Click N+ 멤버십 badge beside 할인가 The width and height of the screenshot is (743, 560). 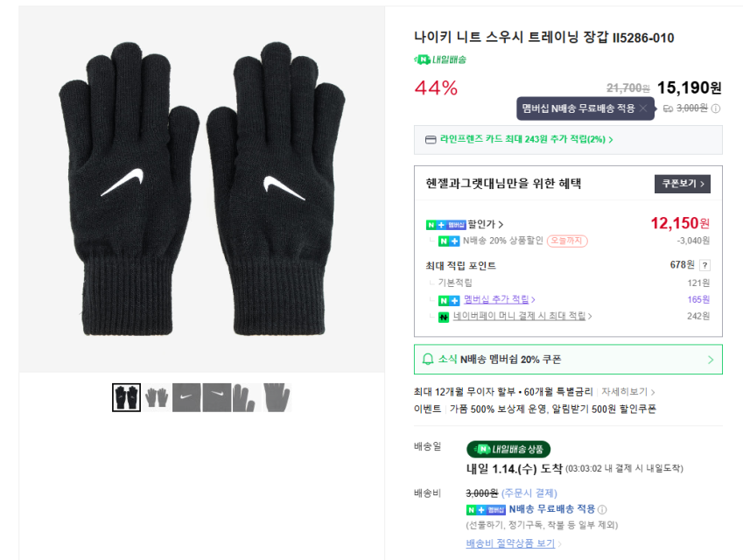click(445, 225)
